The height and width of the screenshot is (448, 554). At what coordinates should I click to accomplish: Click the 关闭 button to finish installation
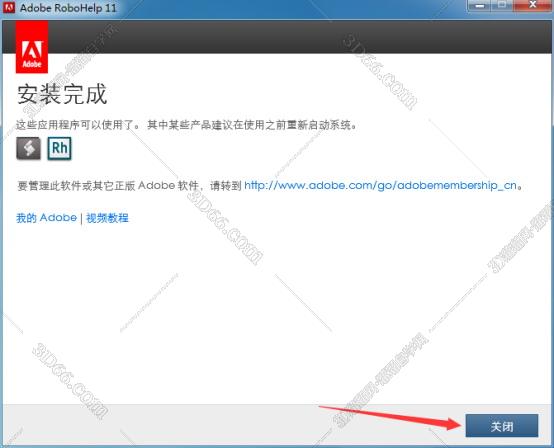point(502,425)
